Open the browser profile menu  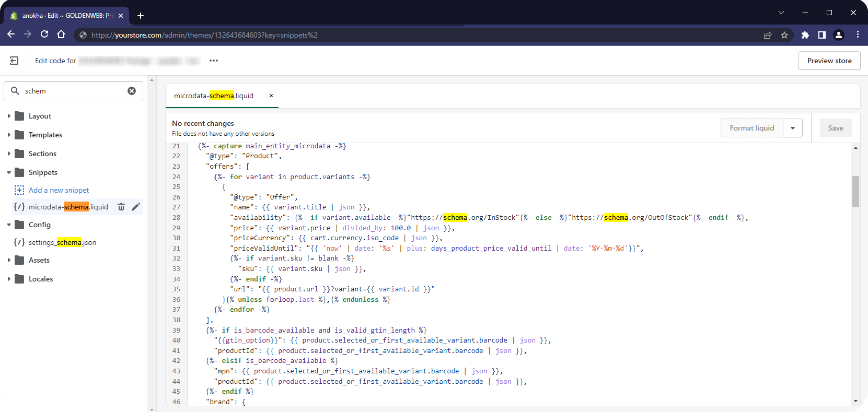coord(839,35)
